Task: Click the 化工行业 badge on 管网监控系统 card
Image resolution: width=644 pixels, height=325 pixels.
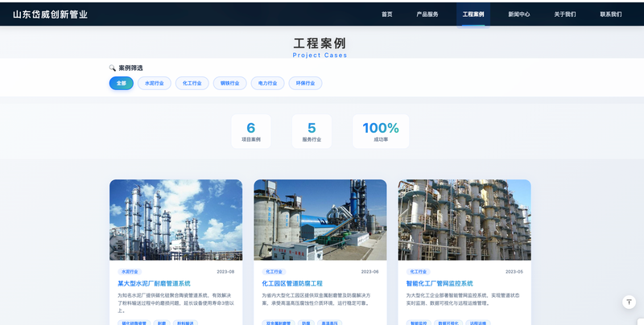Action: (x=419, y=272)
